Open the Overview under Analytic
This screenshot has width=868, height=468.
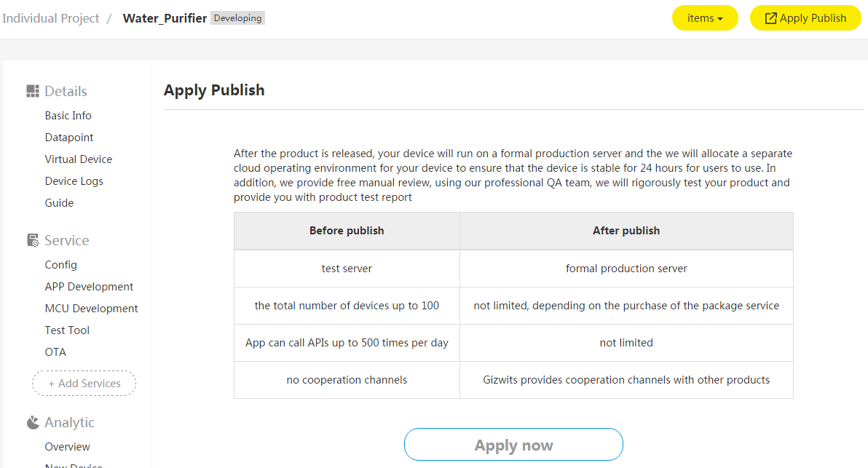click(67, 446)
